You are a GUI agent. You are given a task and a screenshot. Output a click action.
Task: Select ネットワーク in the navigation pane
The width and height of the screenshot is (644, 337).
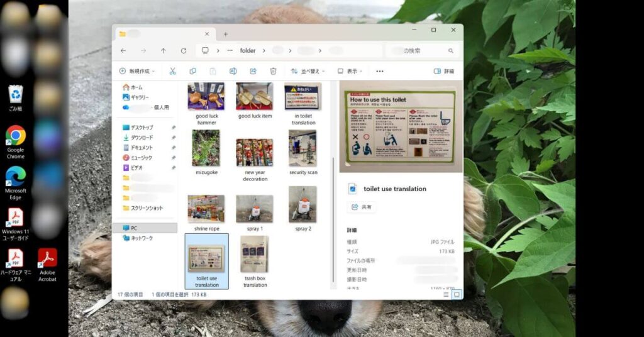click(x=138, y=238)
